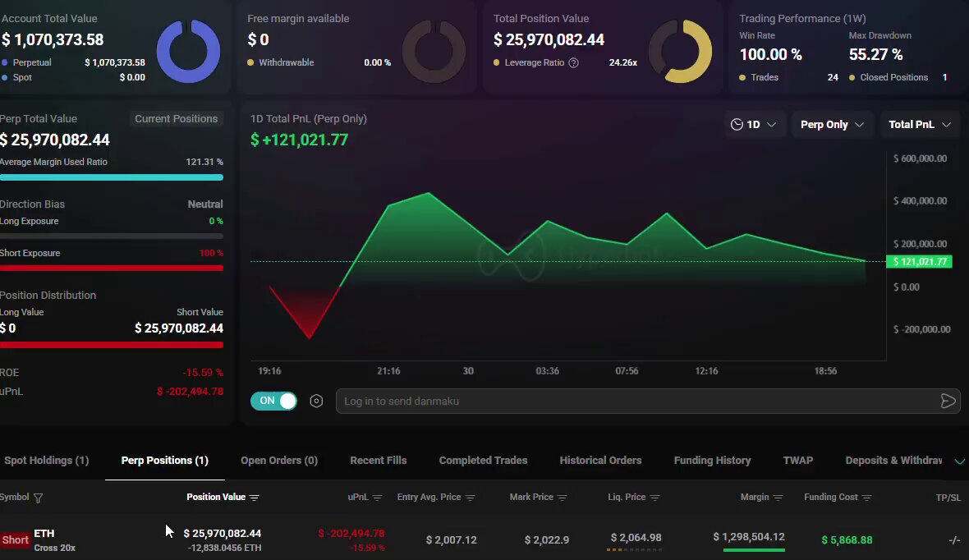This screenshot has width=969, height=560.
Task: Click the Short badge on ETH row
Action: 16,539
